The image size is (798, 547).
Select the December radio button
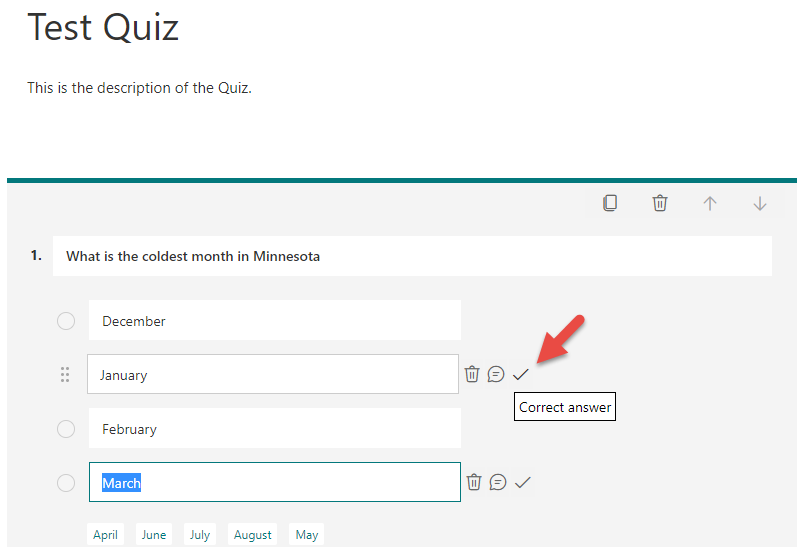point(66,321)
